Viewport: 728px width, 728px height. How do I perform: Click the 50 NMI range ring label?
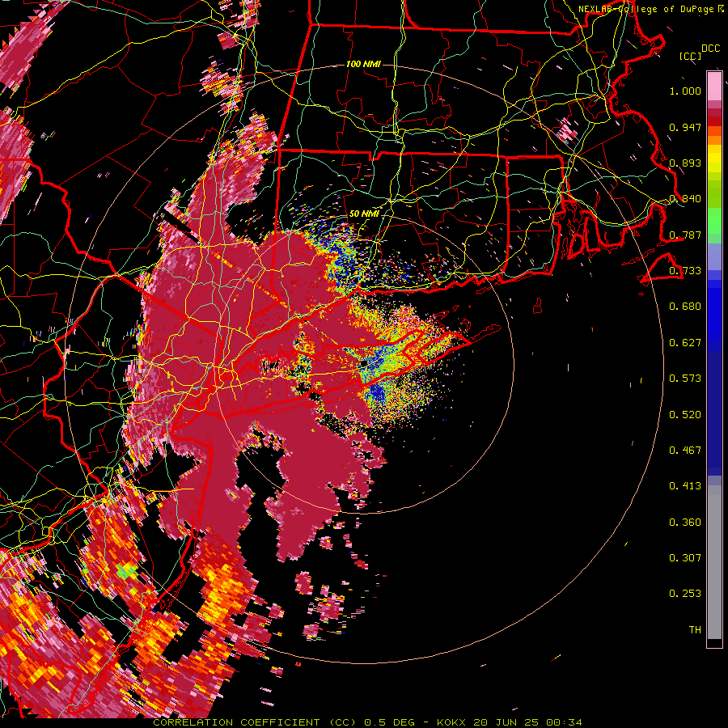coord(364,214)
